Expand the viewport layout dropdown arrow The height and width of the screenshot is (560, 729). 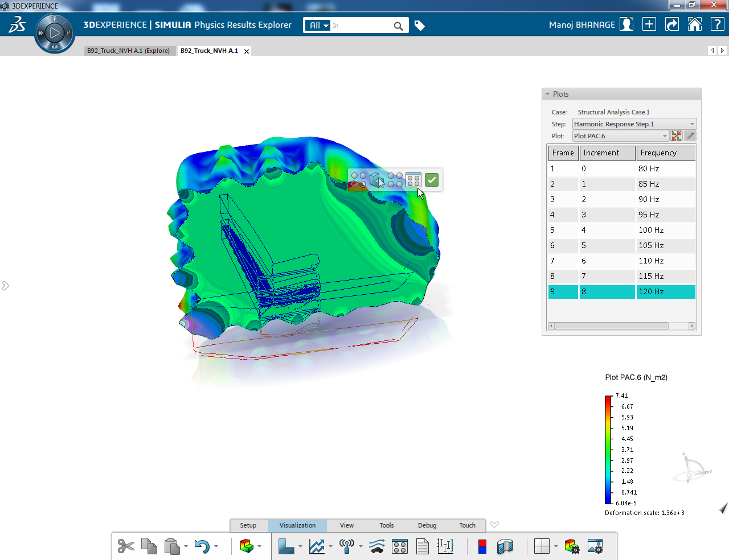coord(556,547)
